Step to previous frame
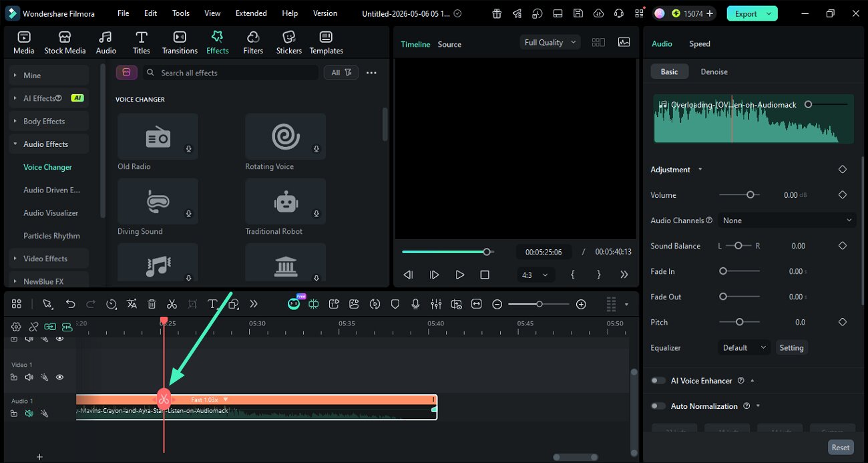 click(409, 275)
